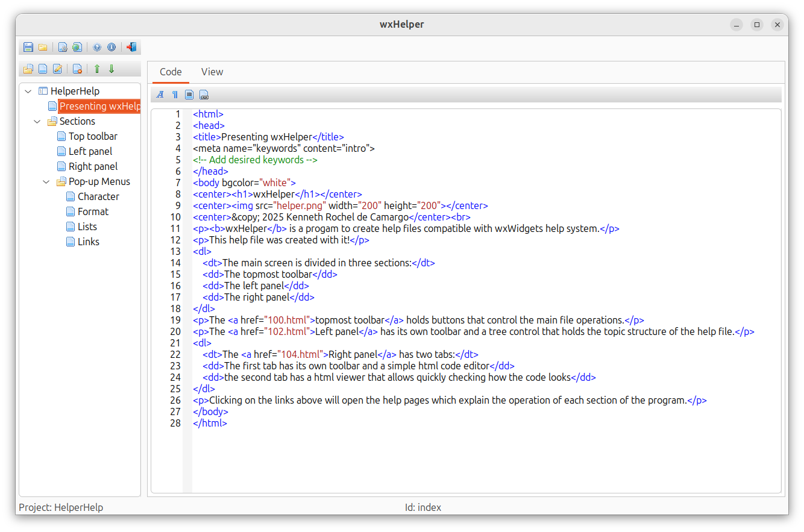Click the page icon beside Links

point(71,242)
